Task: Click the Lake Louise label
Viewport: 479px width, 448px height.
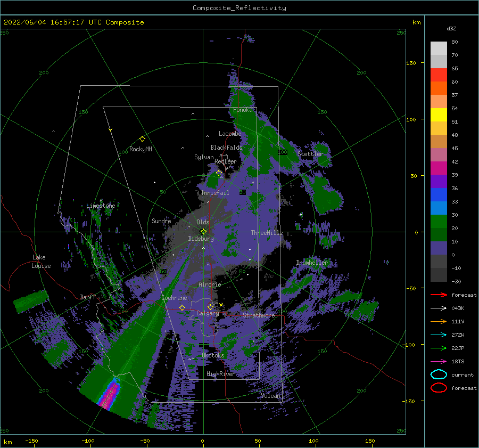Action: coord(41,262)
